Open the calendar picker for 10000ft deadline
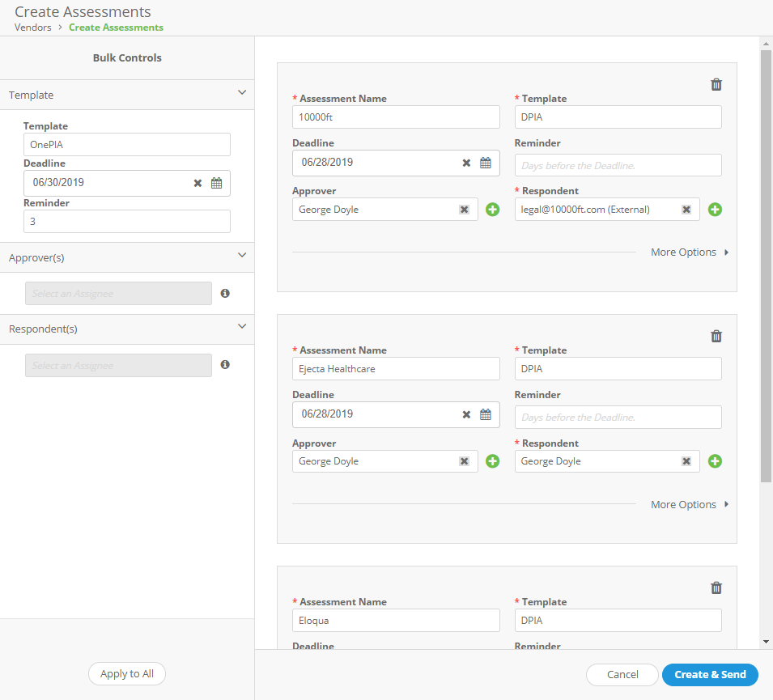773x700 pixels. click(485, 163)
